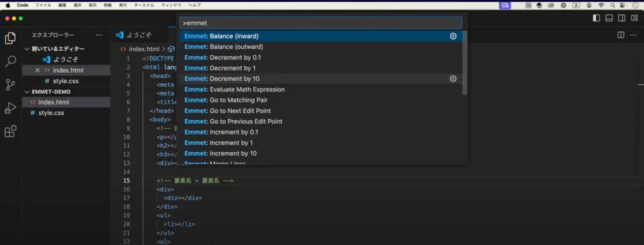Select Emmet: Evaluate Math Expression command
This screenshot has width=644, height=245.
234,89
